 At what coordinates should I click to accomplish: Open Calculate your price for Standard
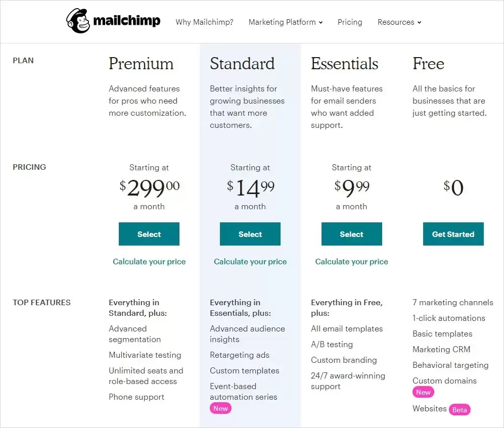click(x=250, y=261)
